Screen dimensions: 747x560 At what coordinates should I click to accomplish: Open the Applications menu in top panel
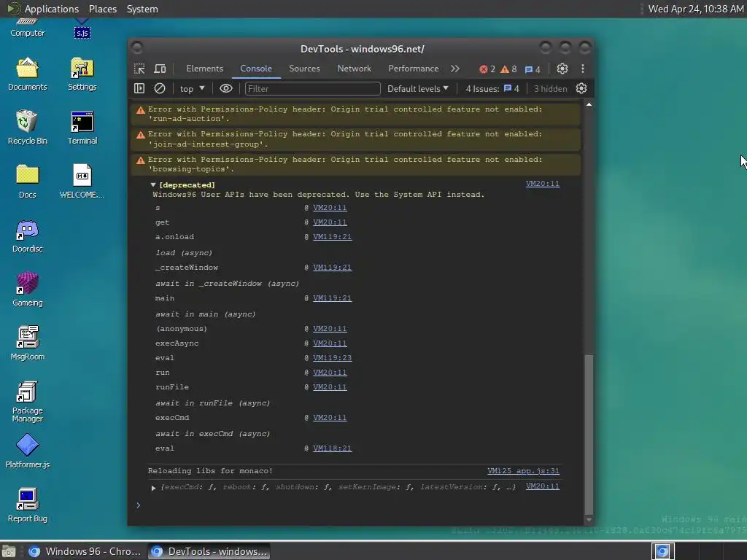43,9
